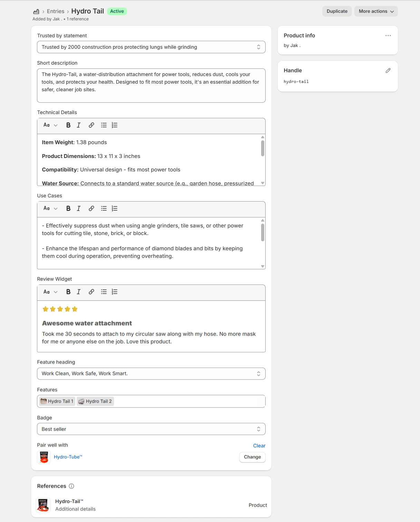
Task: Go to Entries breadcrumb
Action: click(56, 11)
